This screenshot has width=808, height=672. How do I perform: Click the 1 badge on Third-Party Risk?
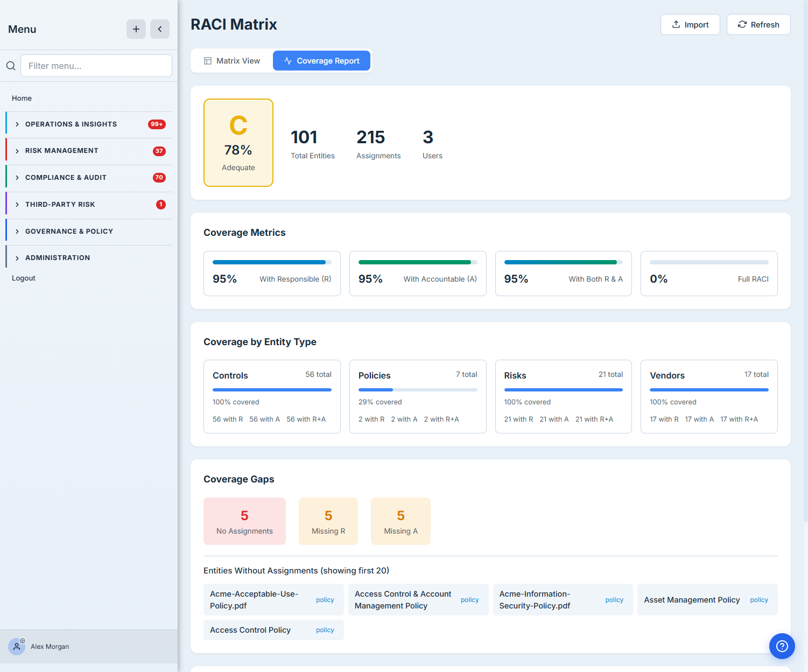(x=161, y=205)
